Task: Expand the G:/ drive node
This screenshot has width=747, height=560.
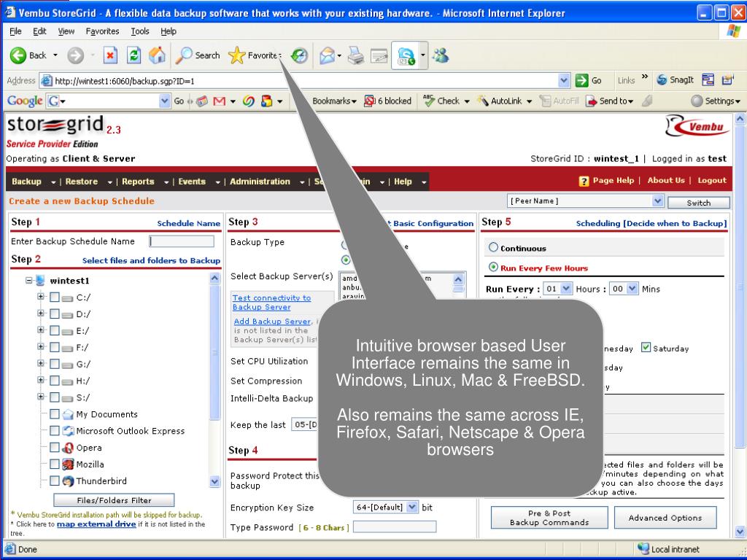Action: click(41, 363)
